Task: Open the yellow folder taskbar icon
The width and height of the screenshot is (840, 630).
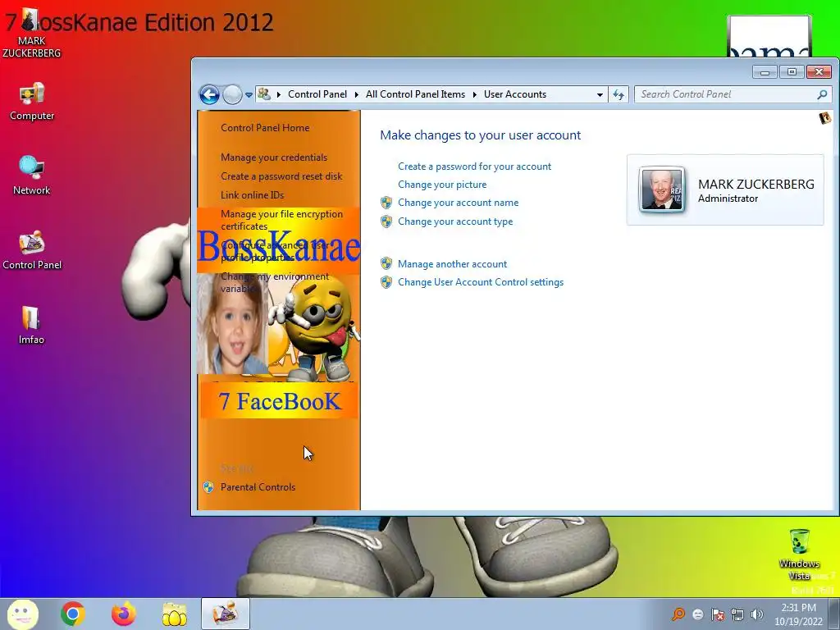Action: click(175, 614)
